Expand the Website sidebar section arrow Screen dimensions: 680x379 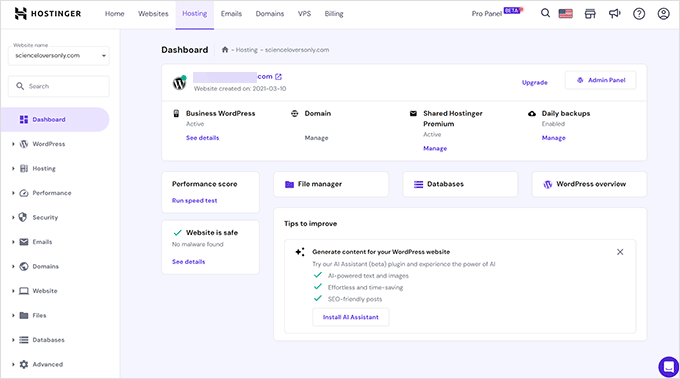(x=13, y=291)
